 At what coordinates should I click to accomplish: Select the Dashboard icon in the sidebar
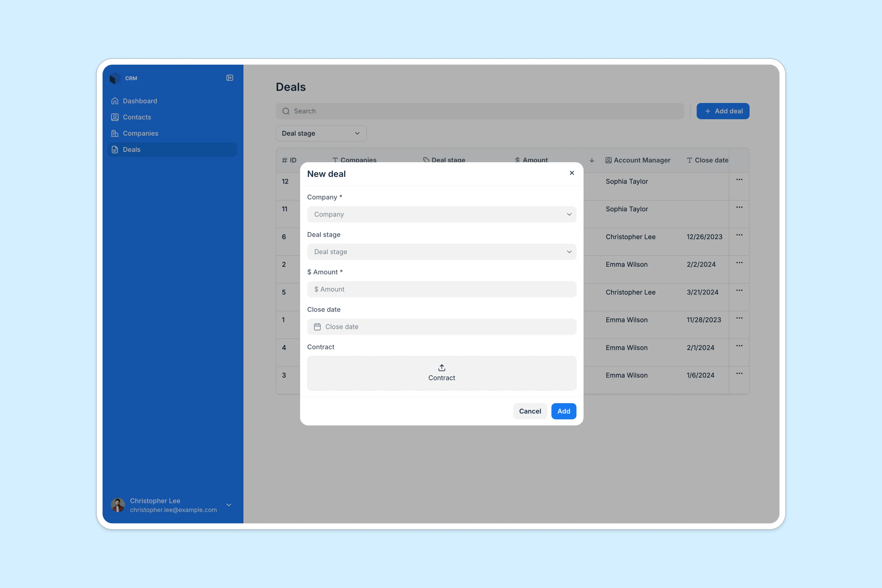point(115,101)
